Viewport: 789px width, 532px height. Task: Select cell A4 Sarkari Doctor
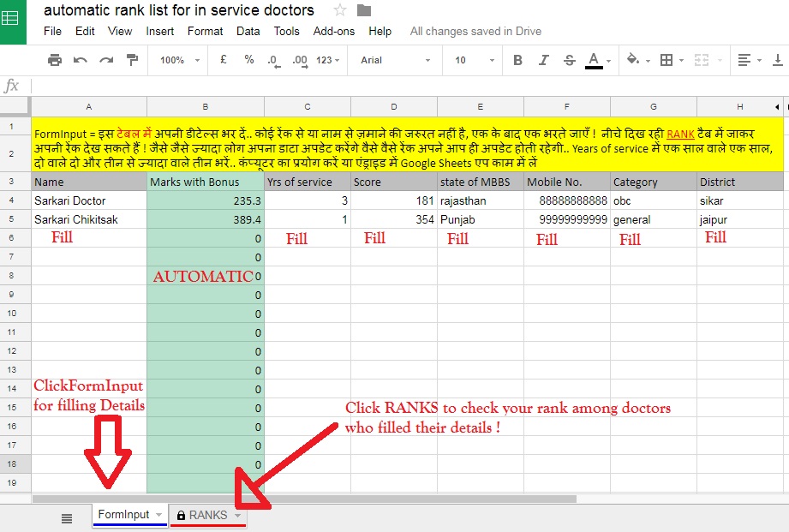click(89, 200)
